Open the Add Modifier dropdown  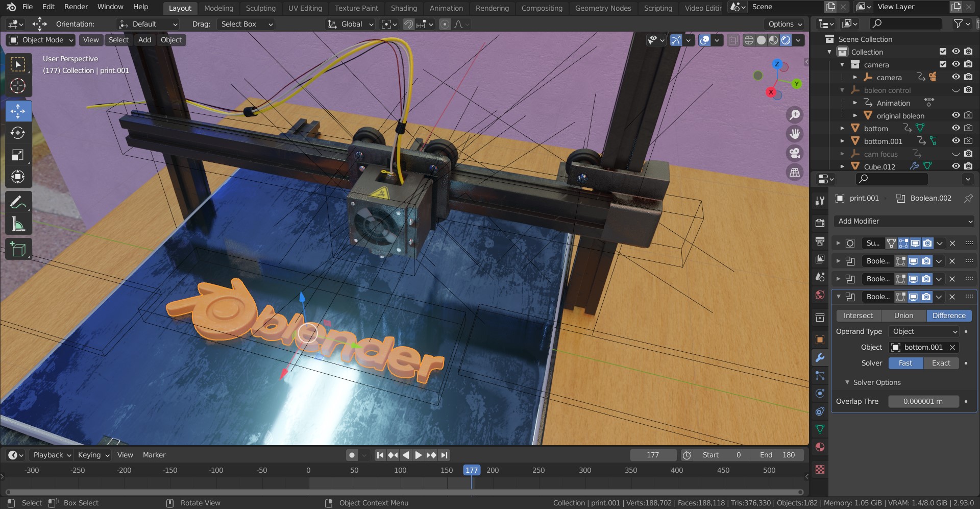(903, 221)
